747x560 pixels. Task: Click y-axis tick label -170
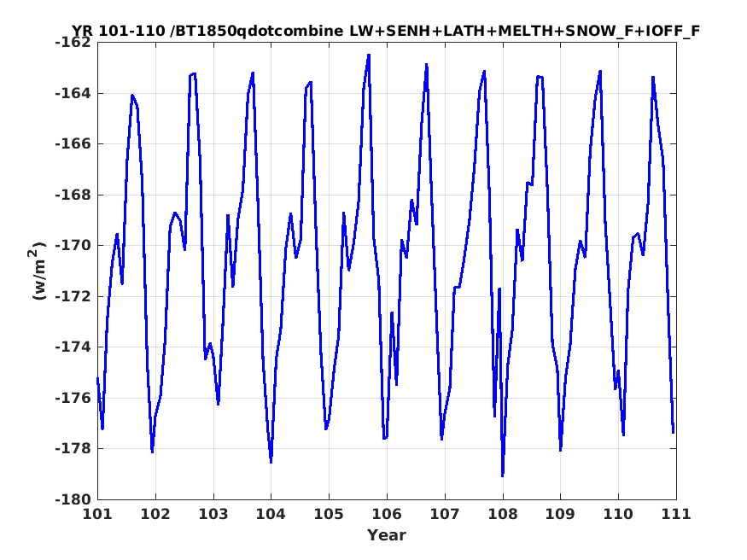click(x=73, y=246)
